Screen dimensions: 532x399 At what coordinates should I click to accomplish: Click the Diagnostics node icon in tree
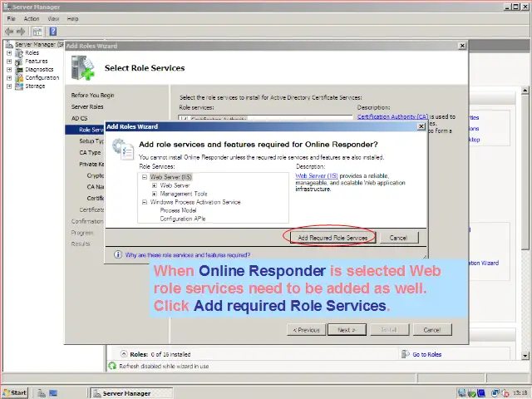(19, 70)
